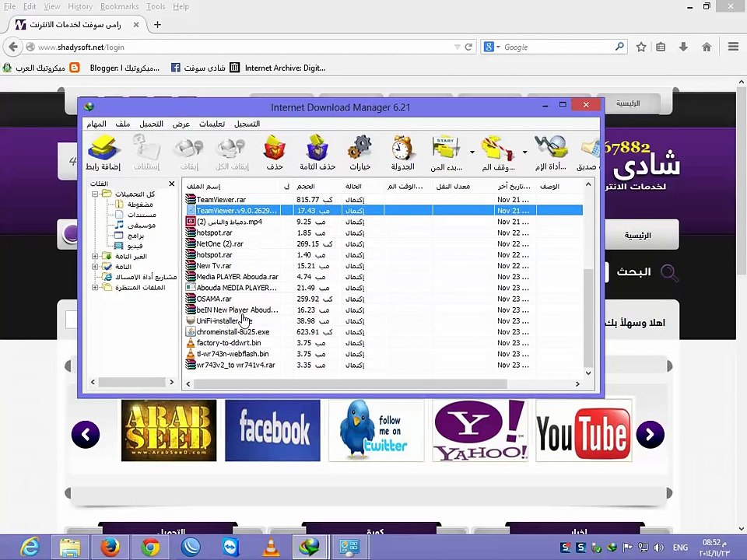
Task: Select the TeamViewer.rar download row
Action: click(384, 200)
